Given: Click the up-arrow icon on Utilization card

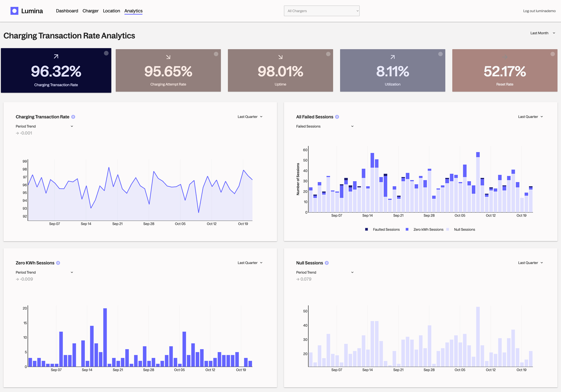Looking at the screenshot, I should point(392,57).
